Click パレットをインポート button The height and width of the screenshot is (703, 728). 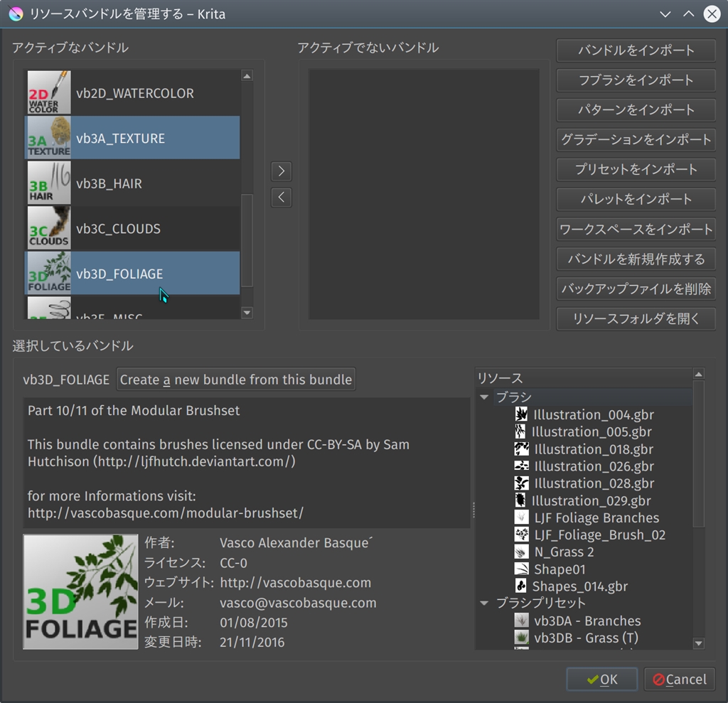[636, 199]
